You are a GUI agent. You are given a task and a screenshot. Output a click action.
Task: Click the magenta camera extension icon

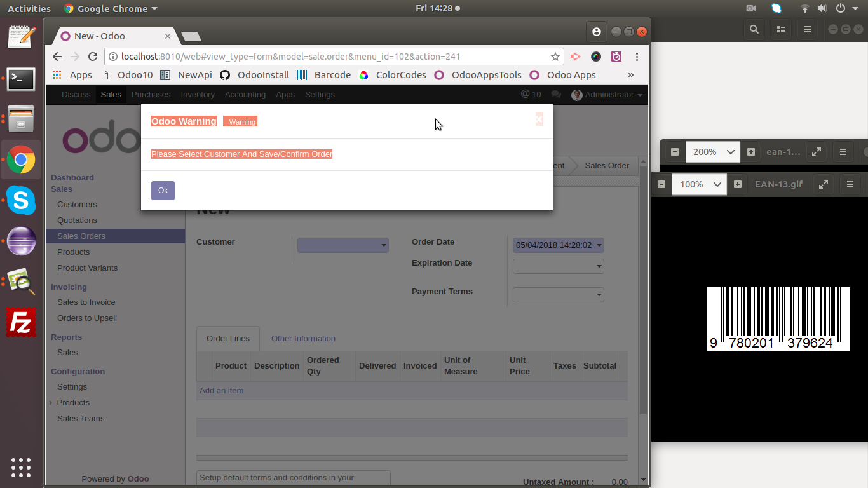(616, 57)
